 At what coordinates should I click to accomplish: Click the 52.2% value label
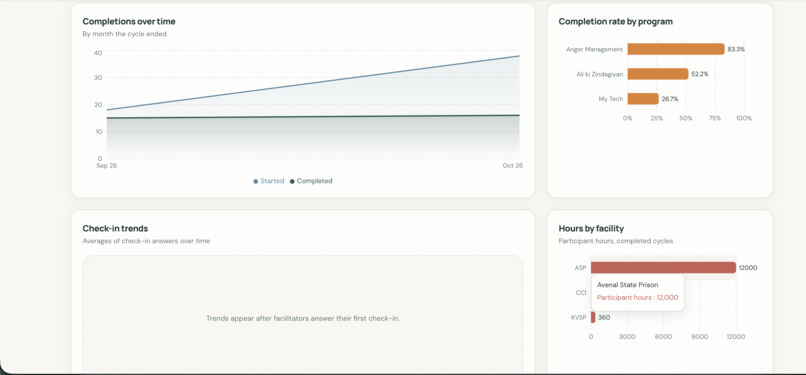(x=700, y=74)
